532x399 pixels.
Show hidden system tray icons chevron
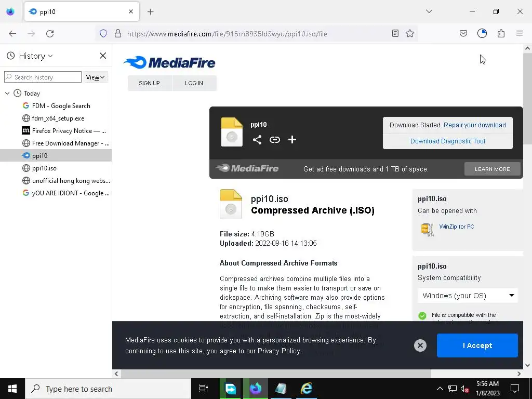(x=440, y=389)
